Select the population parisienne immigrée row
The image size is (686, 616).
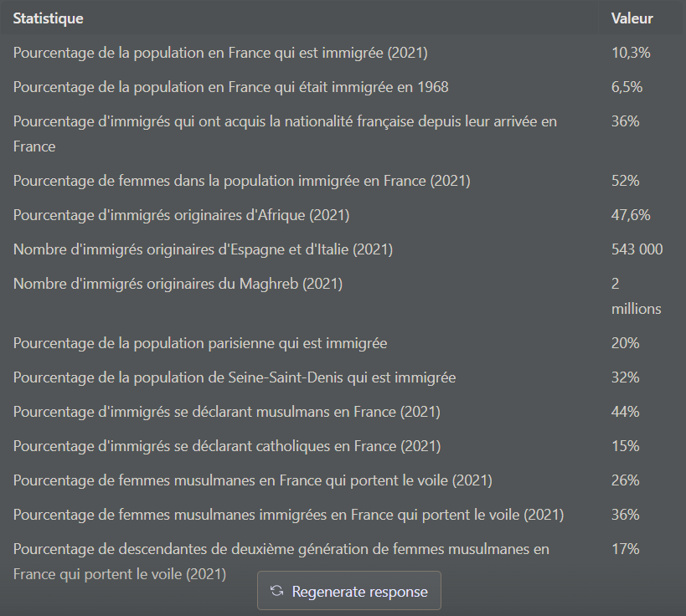tap(200, 343)
